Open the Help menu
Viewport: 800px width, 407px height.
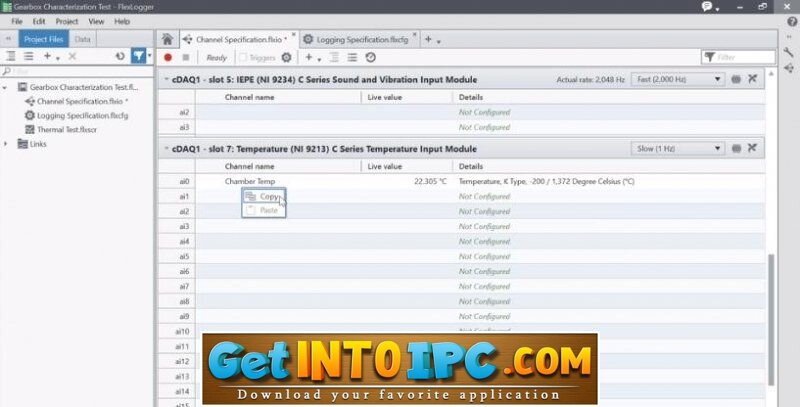[122, 21]
